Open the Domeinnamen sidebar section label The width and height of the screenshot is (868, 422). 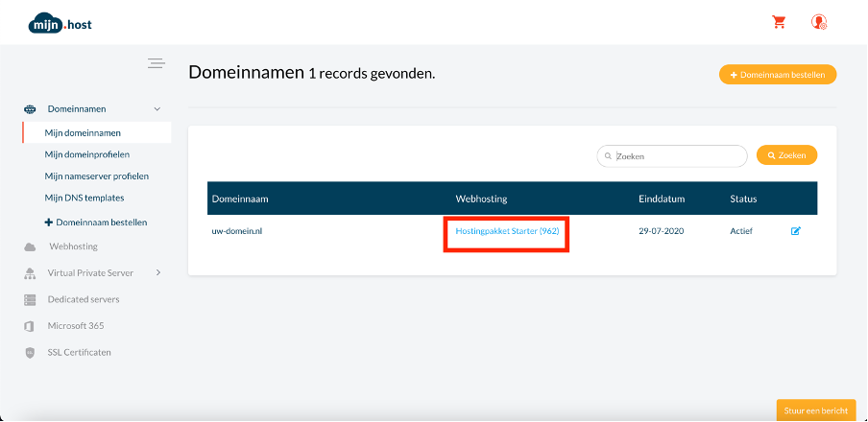77,109
